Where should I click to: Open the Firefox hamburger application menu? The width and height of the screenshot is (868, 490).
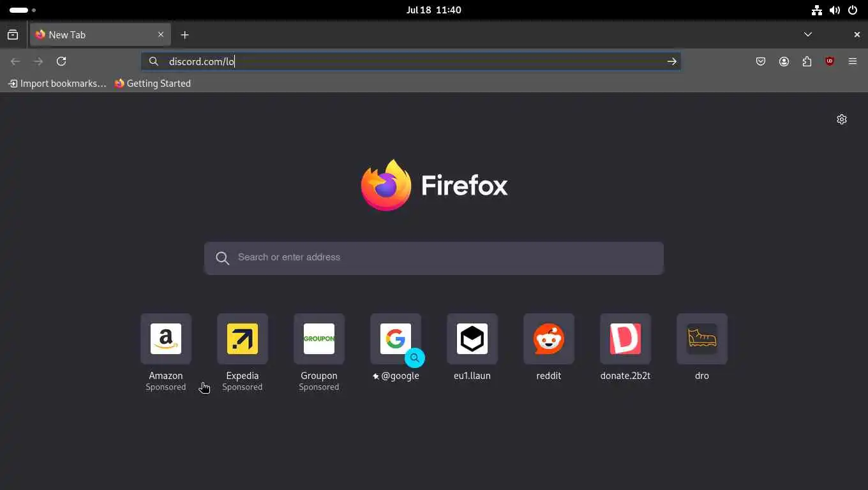point(853,61)
